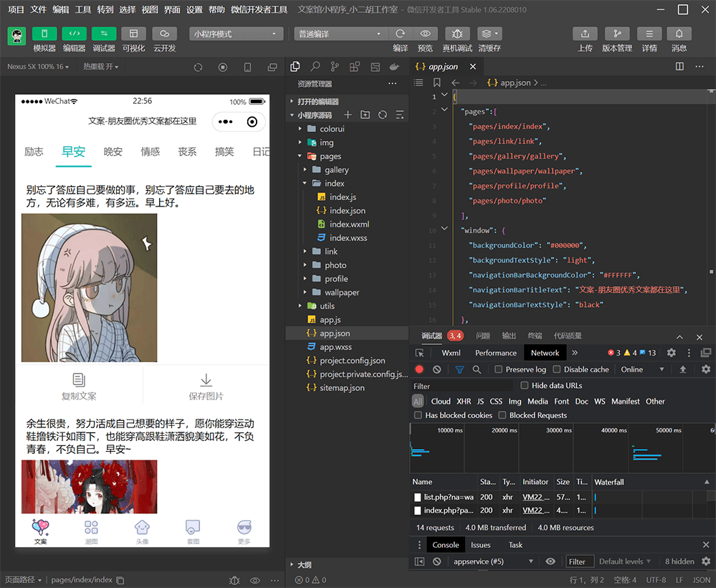Click the save image button
Screen dimensions: 716x588
(206, 386)
